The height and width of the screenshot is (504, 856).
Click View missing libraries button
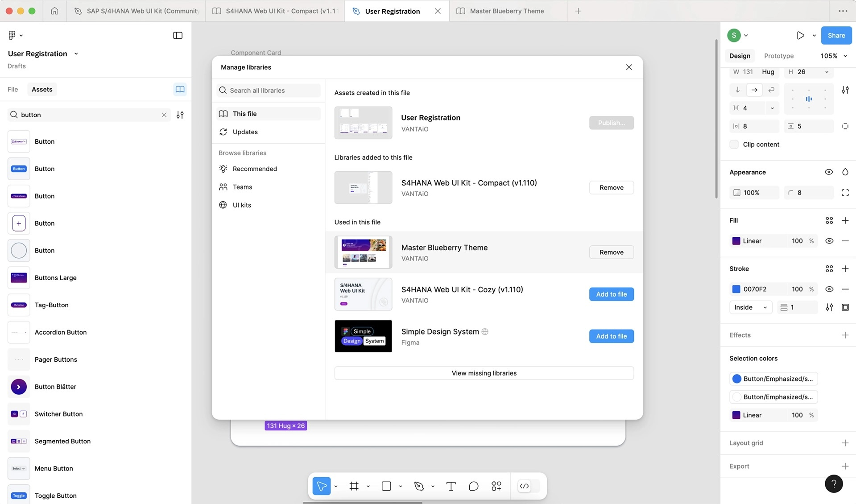click(x=484, y=373)
